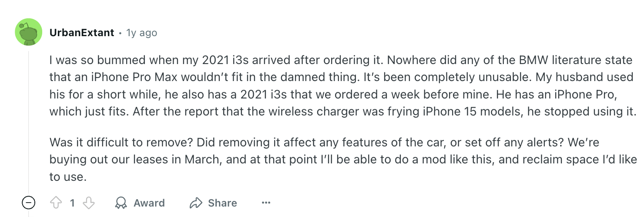Open the three-dot more options menu
Screen dimensions: 644x217
(x=266, y=203)
